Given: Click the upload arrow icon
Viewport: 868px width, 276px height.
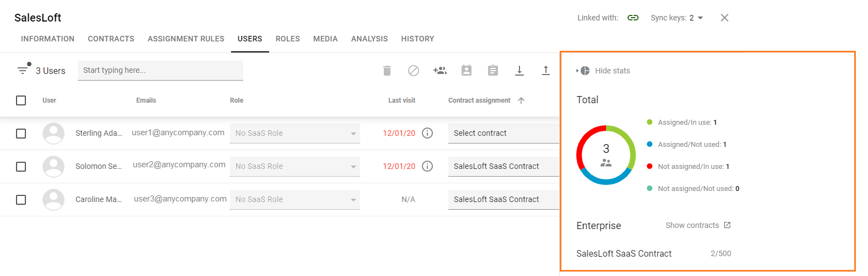Looking at the screenshot, I should pos(546,71).
